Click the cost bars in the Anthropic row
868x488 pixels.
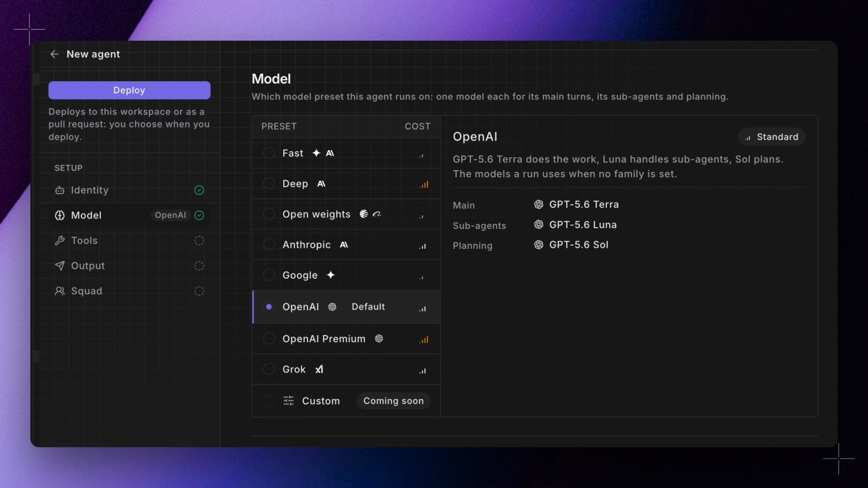click(x=423, y=246)
